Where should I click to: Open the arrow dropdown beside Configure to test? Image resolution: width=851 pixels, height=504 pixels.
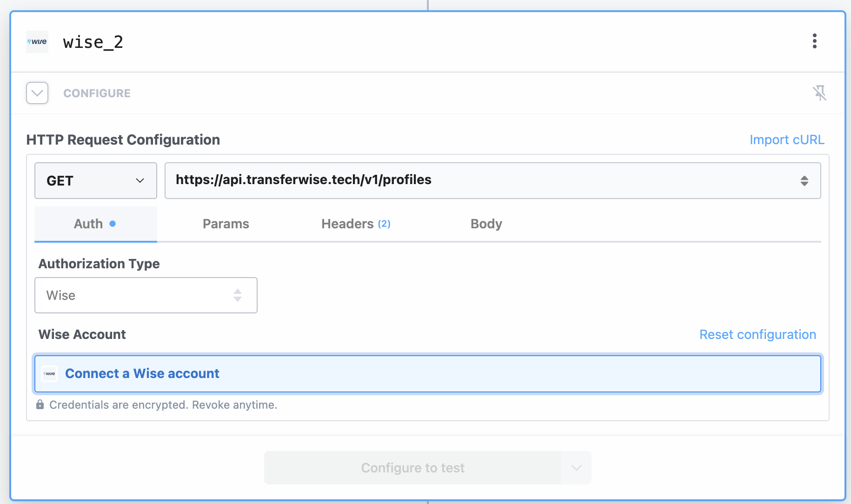pyautogui.click(x=576, y=468)
